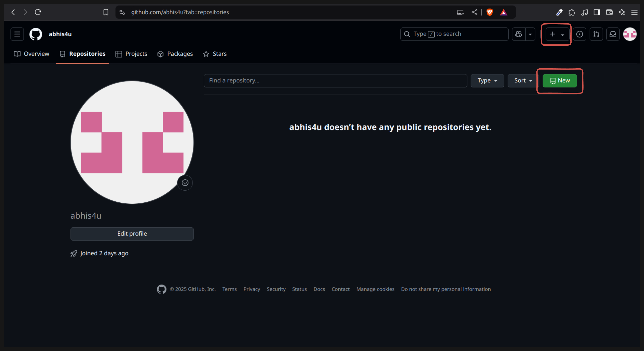Image resolution: width=644 pixels, height=351 pixels.
Task: Click Manage cookies in the footer
Action: point(375,289)
